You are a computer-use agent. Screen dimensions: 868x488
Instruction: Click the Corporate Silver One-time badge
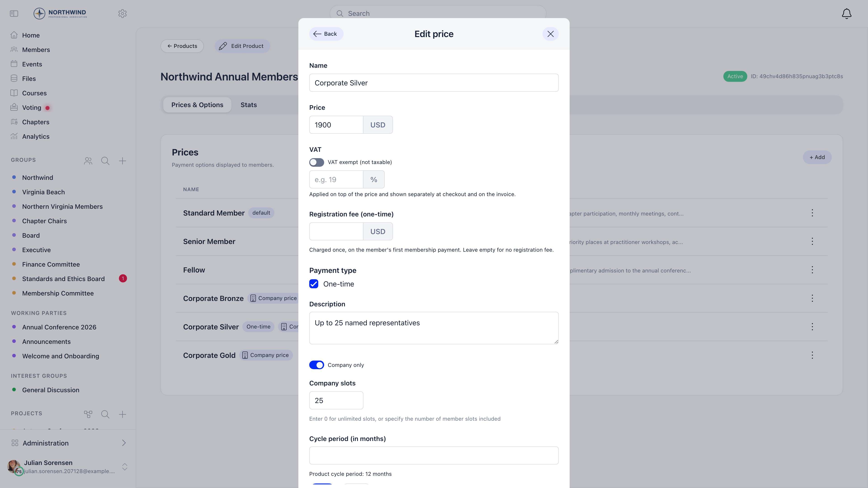pyautogui.click(x=258, y=327)
